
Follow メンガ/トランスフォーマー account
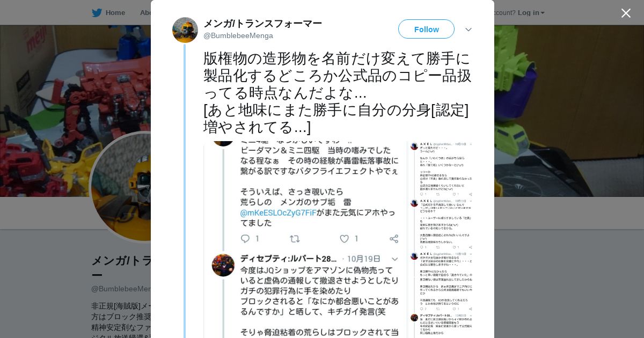[x=426, y=29]
